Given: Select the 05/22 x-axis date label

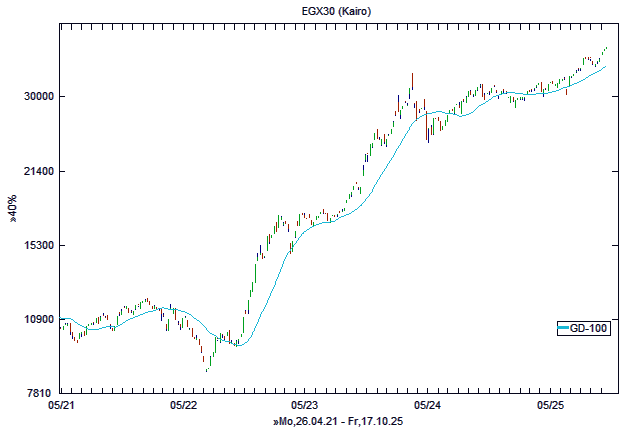Looking at the screenshot, I should [183, 406].
